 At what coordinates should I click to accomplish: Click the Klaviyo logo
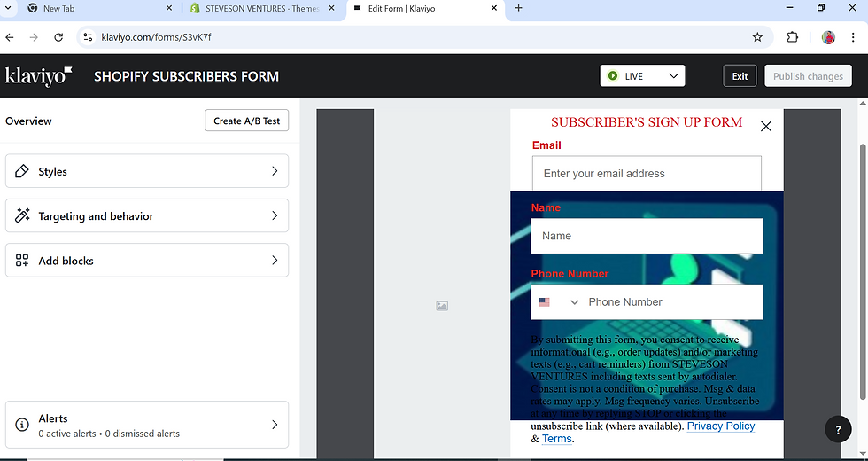tap(38, 76)
